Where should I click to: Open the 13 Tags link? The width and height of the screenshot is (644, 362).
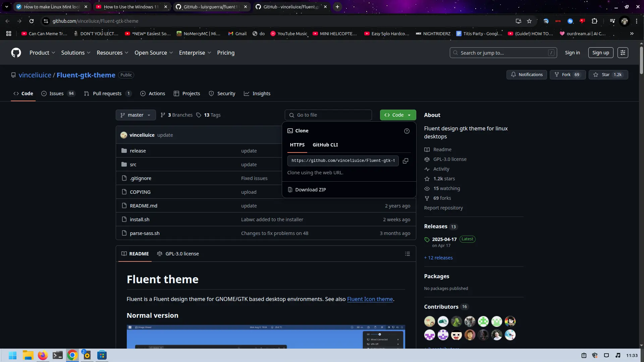(x=208, y=115)
